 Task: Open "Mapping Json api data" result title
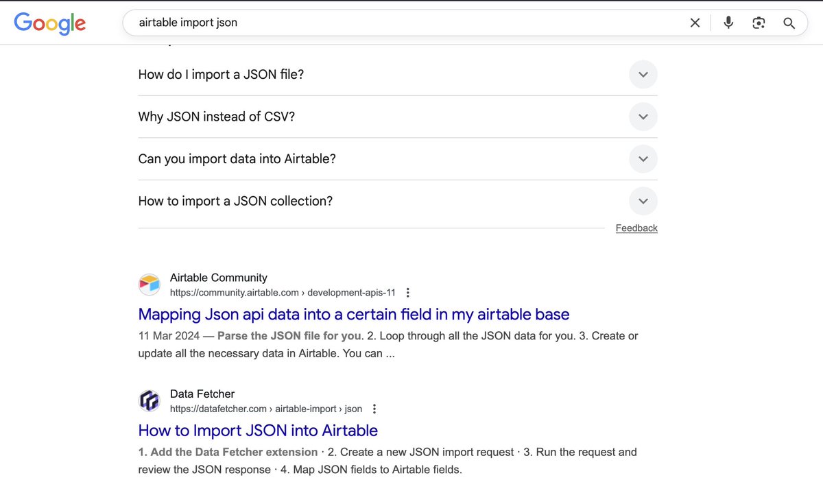pos(354,314)
